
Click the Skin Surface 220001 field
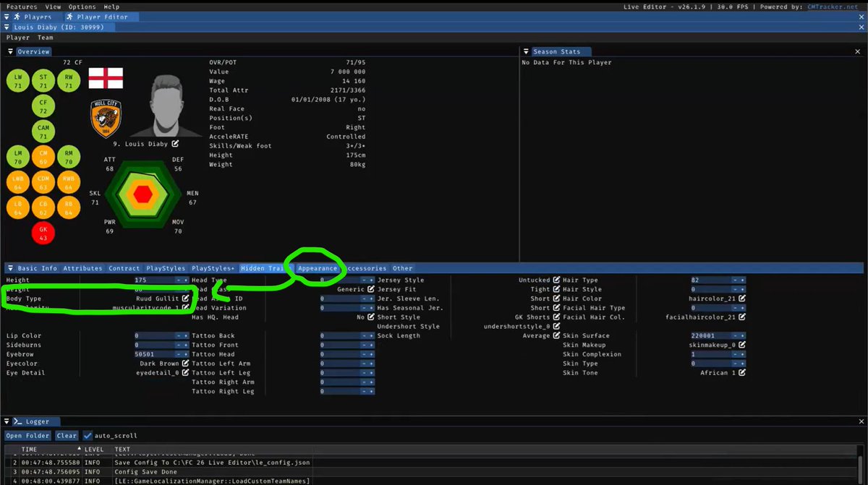coord(710,336)
